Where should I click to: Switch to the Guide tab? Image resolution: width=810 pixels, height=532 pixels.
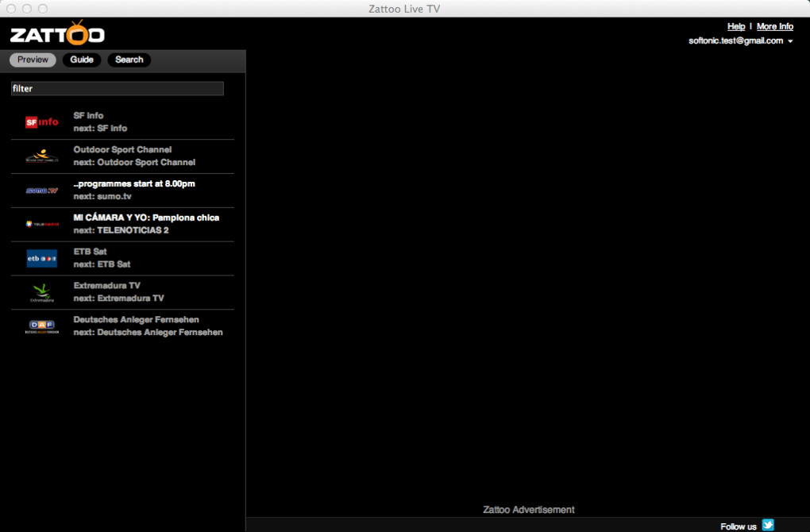tap(82, 60)
